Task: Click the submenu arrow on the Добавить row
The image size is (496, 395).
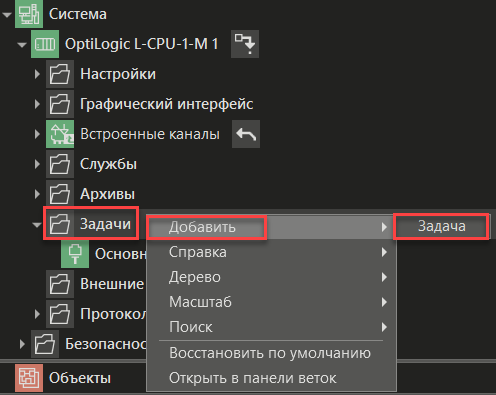Action: (x=384, y=227)
